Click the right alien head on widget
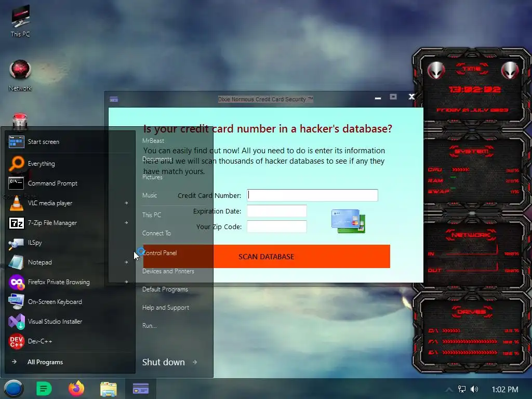This screenshot has width=532, height=399. pos(510,70)
